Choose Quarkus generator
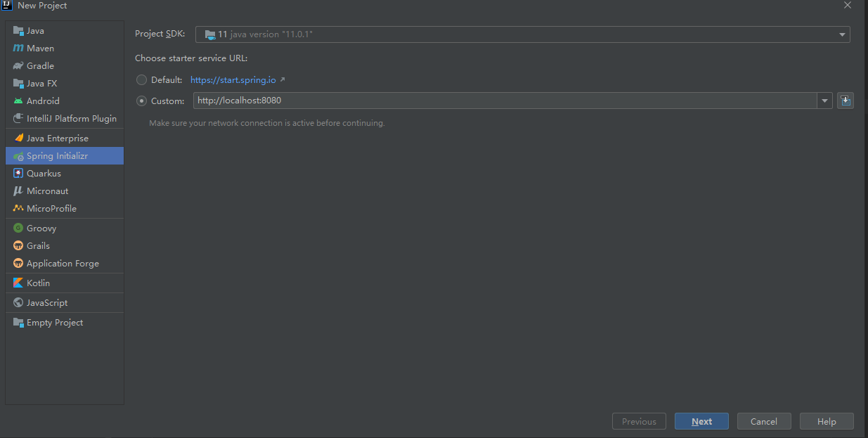This screenshot has width=868, height=438. [65, 174]
